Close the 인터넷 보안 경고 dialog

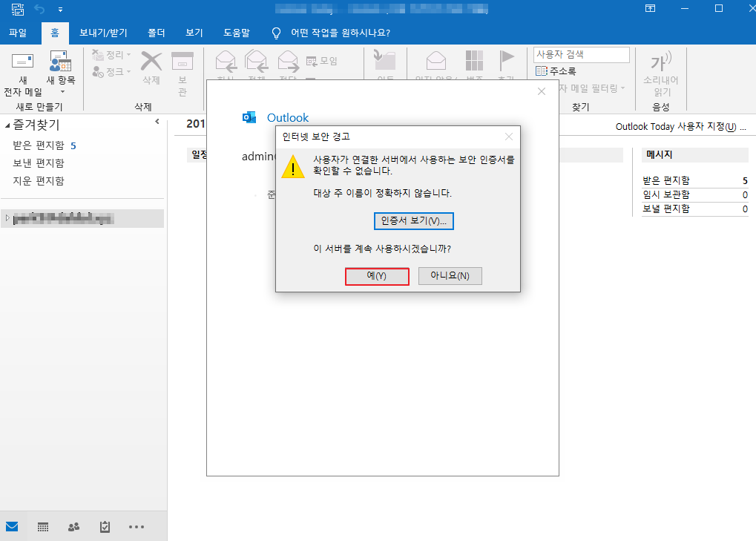(x=509, y=137)
